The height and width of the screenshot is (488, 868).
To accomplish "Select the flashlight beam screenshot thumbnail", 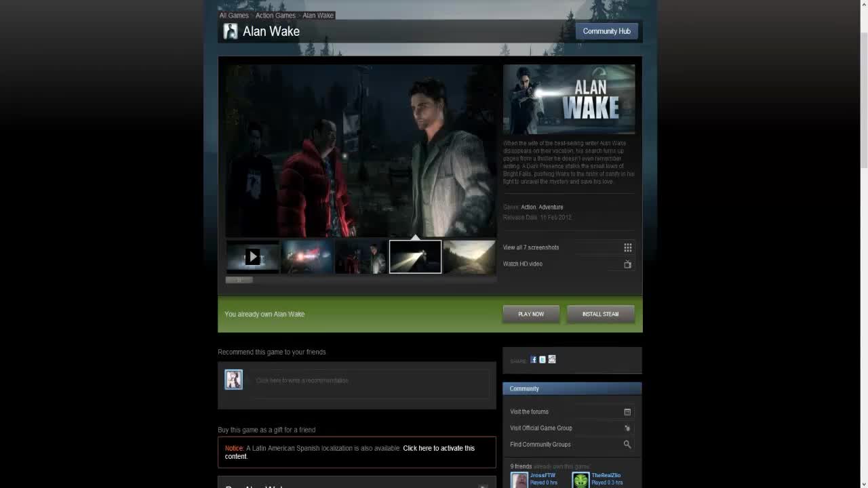I will tap(415, 257).
